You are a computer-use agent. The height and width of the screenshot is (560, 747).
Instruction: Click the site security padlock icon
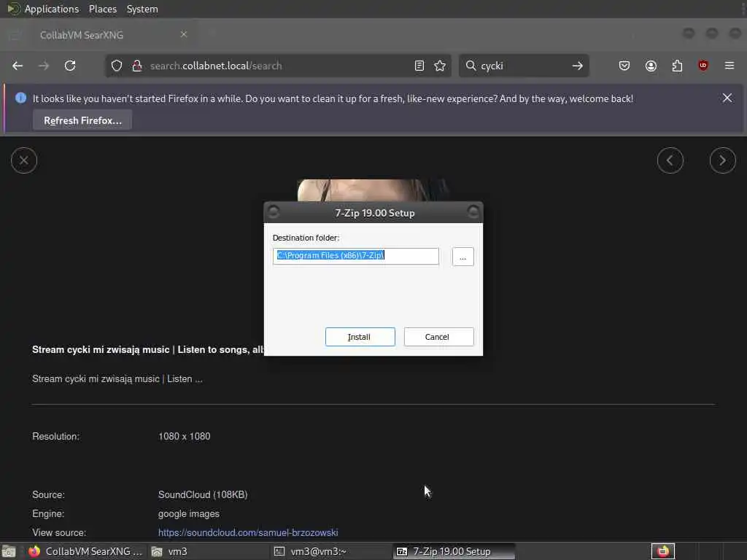pos(137,66)
